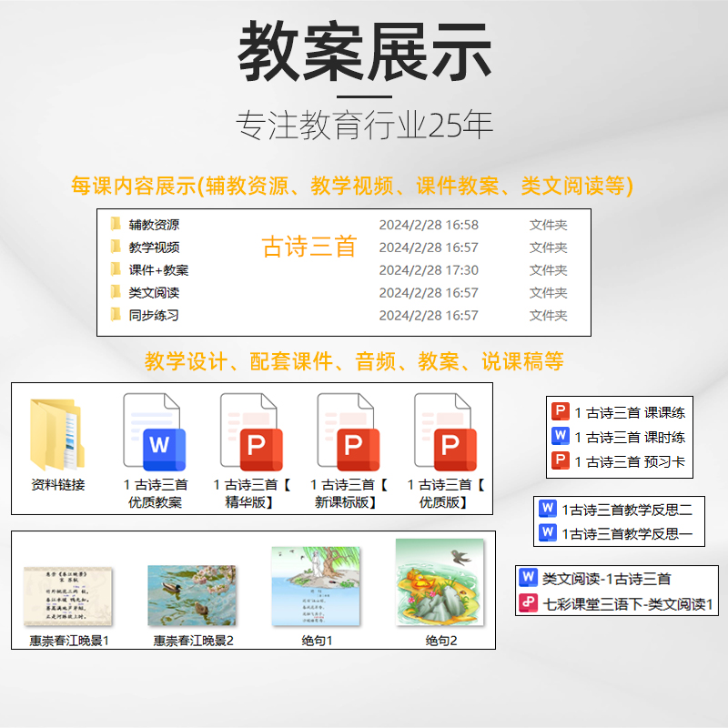Click 文件夹 type in 辅教资源 row
Viewport: 728px width, 728px height.
pyautogui.click(x=549, y=225)
